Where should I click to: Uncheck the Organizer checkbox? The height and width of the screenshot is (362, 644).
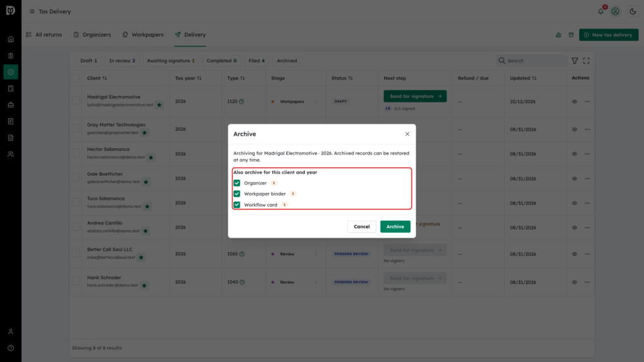pyautogui.click(x=237, y=183)
